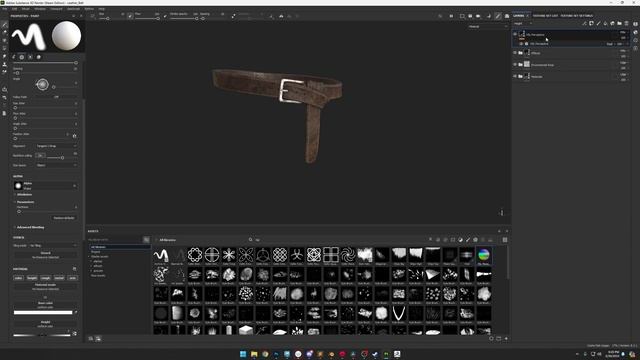Image resolution: width=640 pixels, height=360 pixels.
Task: Click the delete layer trash icon
Action: pyautogui.click(x=627, y=24)
